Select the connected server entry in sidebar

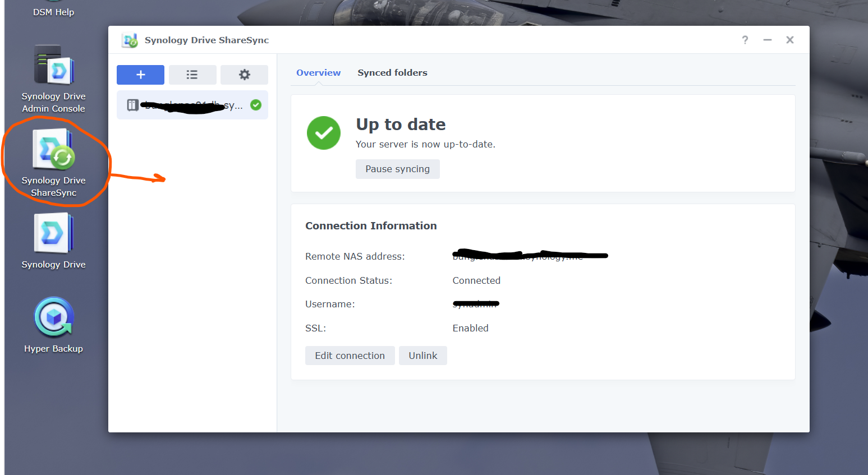(192, 105)
